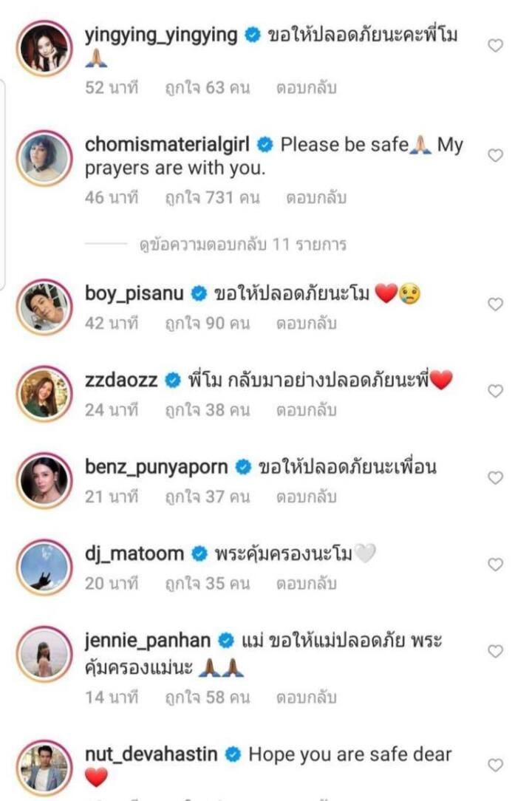Reply to jennie_panhan's comment

tap(306, 696)
